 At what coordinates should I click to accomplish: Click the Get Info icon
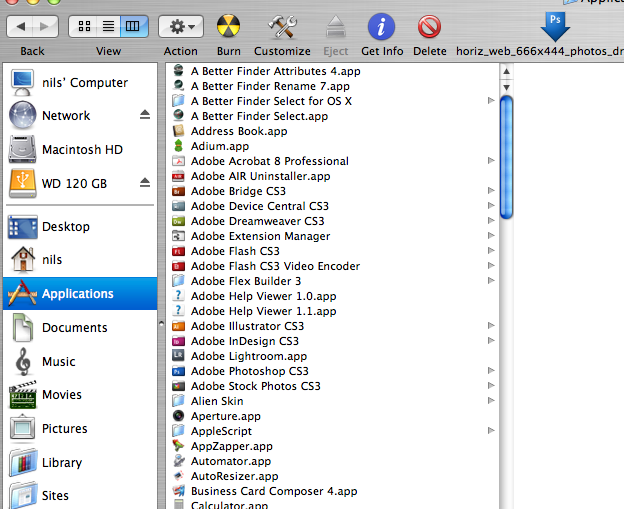click(x=381, y=27)
